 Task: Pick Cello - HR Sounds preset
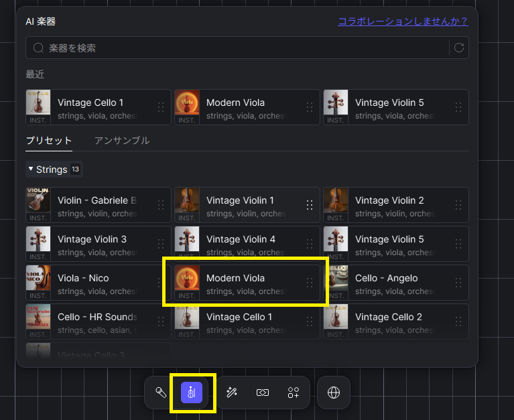[97, 322]
